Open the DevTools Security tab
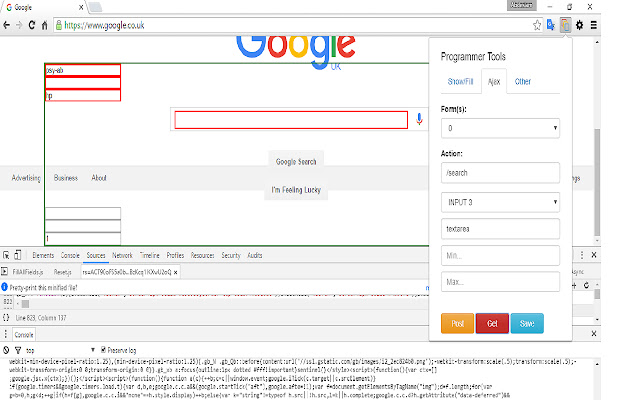The height and width of the screenshot is (400, 640). [231, 256]
